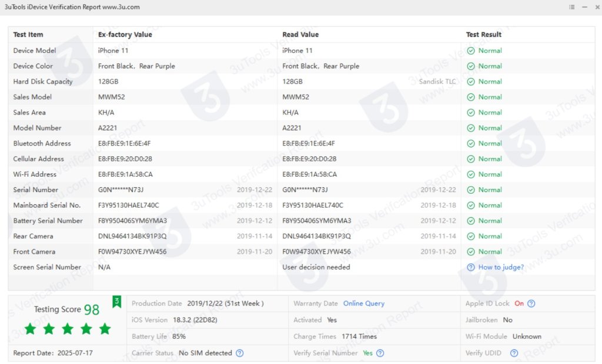Click the Battery Life value 85%
602x364 pixels.
179,336
